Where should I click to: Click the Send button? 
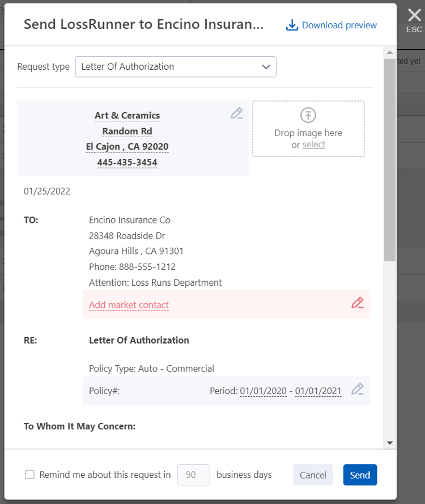pos(360,475)
